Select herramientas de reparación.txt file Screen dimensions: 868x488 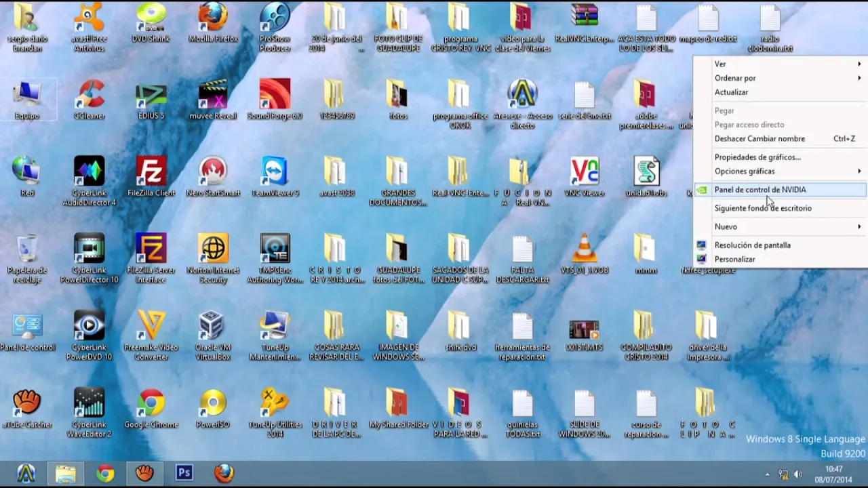pos(522,335)
